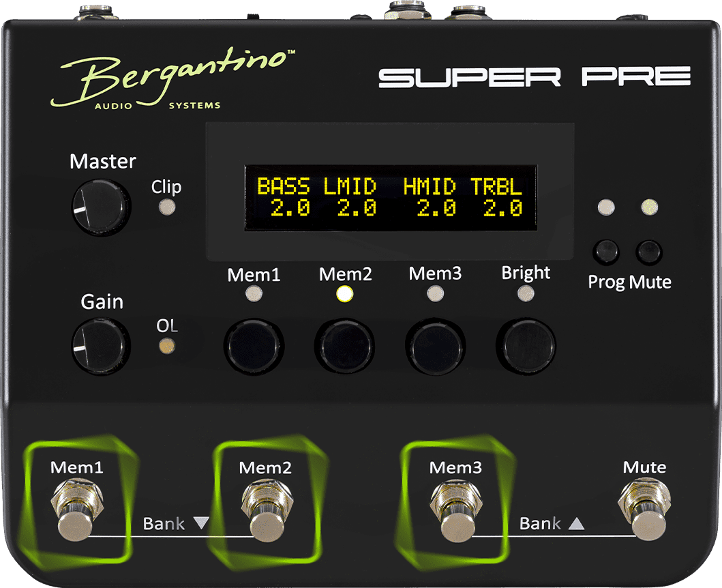The width and height of the screenshot is (722, 588).
Task: Click the LMID value on display
Action: (x=357, y=208)
